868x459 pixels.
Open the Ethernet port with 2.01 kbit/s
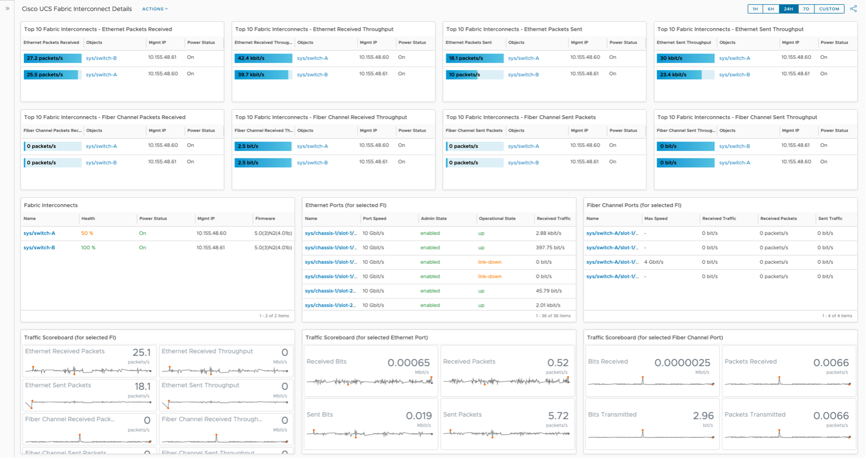[331, 305]
